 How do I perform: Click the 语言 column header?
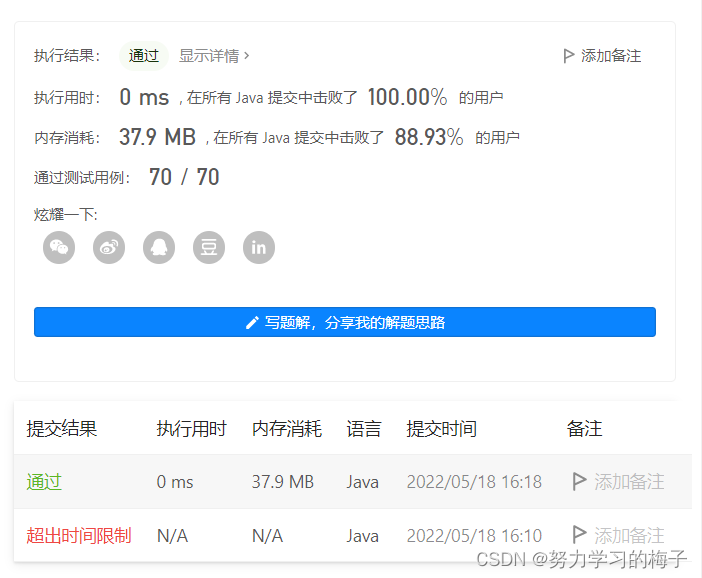[x=364, y=428]
